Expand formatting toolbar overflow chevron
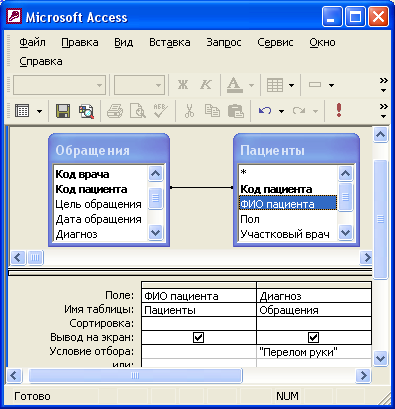This screenshot has height=409, width=395. click(384, 85)
